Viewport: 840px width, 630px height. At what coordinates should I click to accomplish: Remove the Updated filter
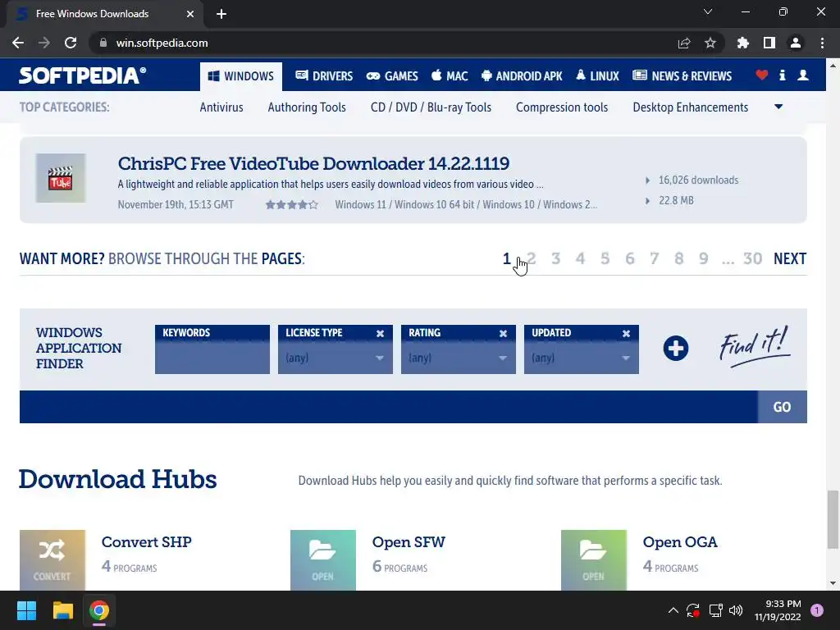pyautogui.click(x=626, y=333)
